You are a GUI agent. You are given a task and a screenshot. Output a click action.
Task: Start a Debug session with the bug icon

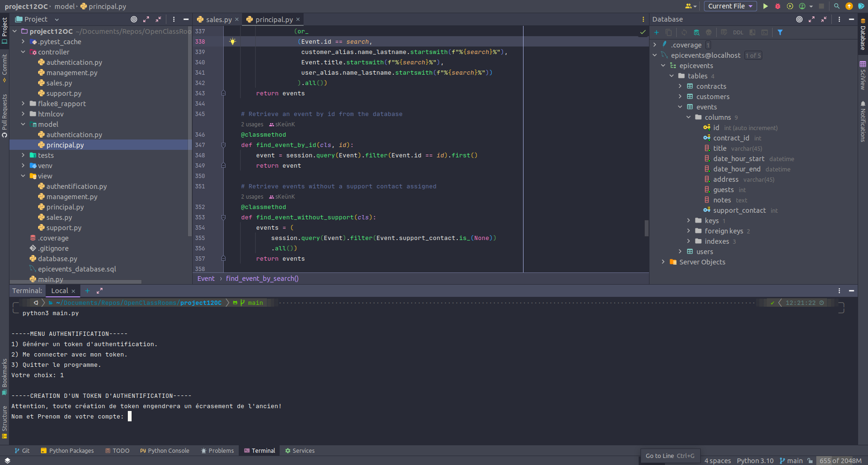(778, 6)
